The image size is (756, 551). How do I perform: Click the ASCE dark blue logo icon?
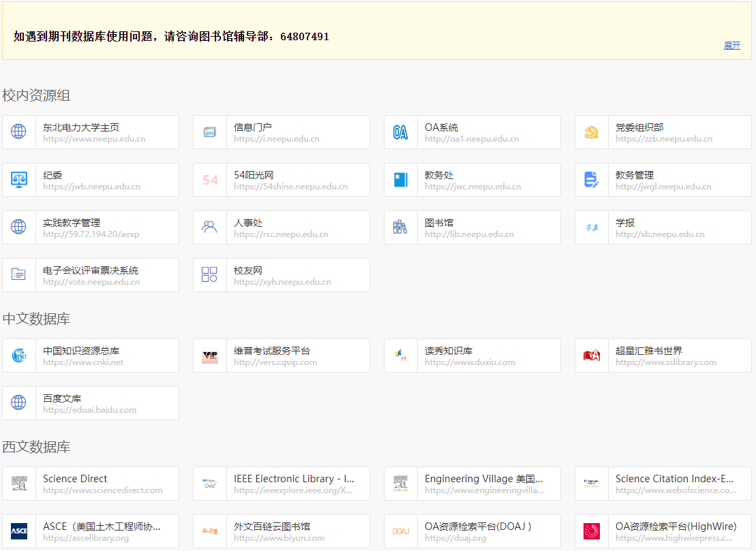(19, 531)
